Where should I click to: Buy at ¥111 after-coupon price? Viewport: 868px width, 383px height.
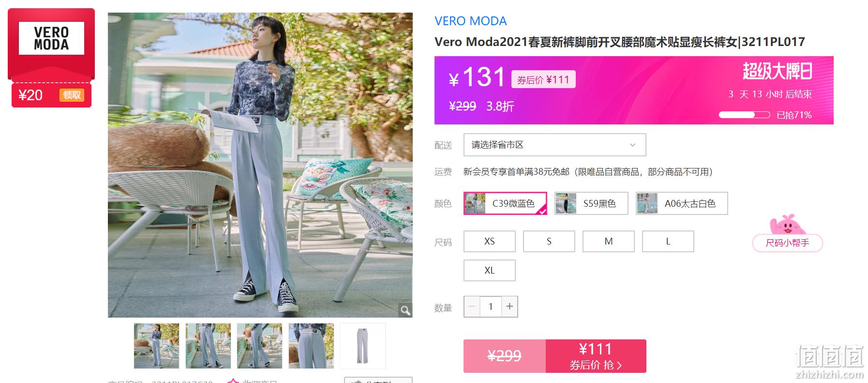(x=596, y=356)
